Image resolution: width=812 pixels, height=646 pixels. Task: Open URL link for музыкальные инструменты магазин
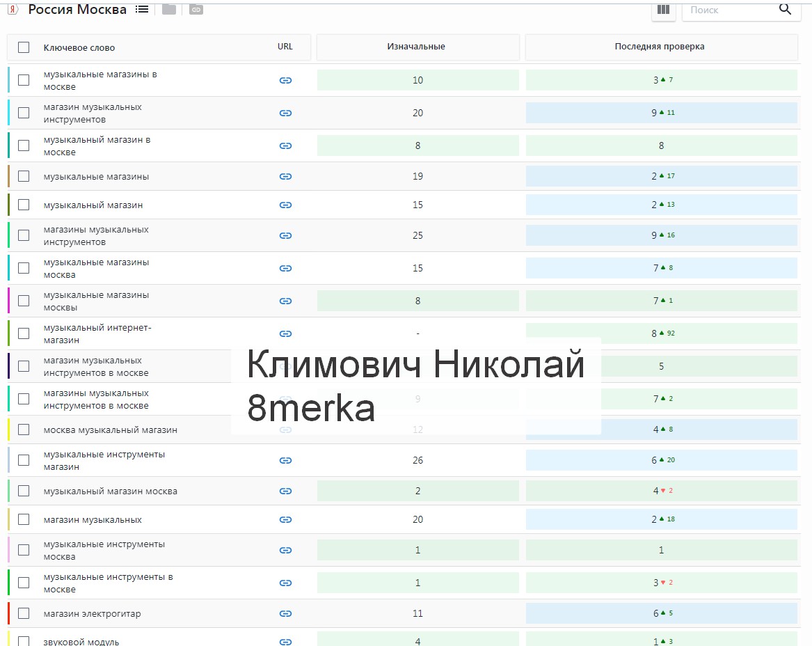pos(285,460)
